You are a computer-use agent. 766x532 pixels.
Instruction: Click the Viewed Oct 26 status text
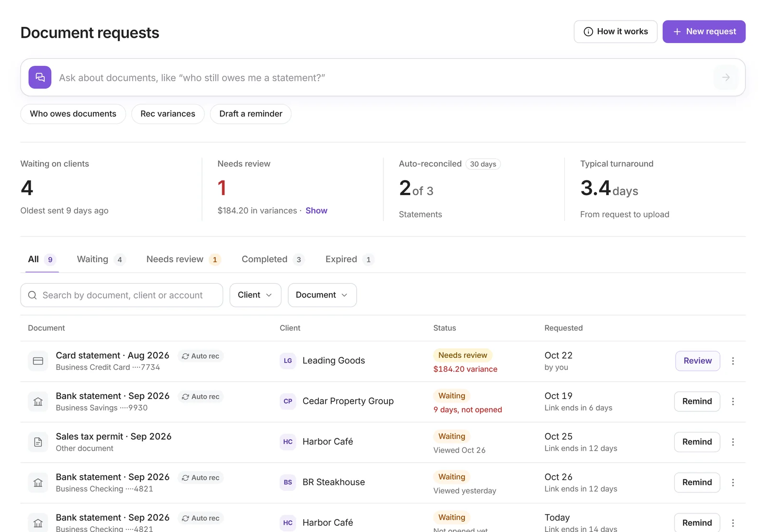click(459, 450)
